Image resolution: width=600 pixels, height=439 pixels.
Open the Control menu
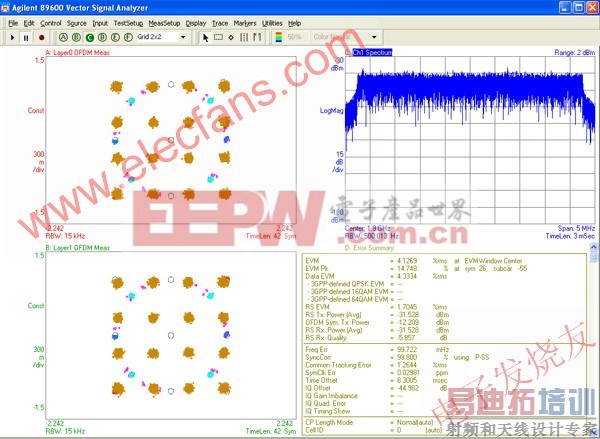click(51, 23)
